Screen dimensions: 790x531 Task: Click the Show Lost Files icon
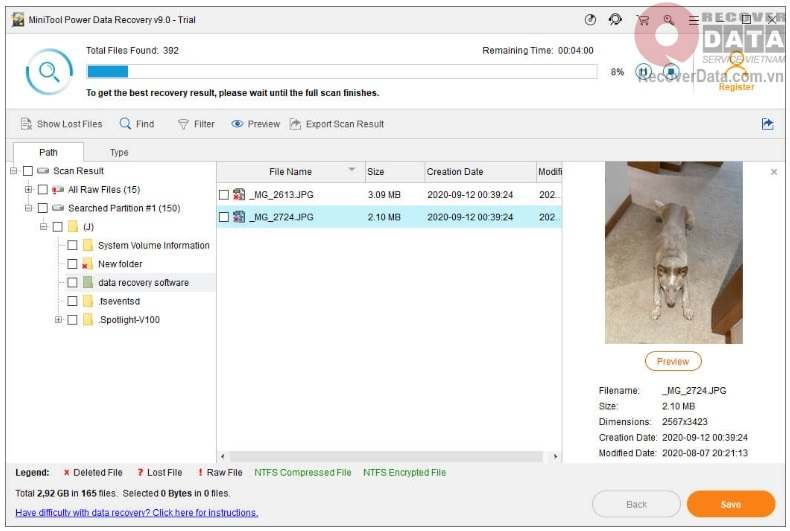click(x=26, y=124)
